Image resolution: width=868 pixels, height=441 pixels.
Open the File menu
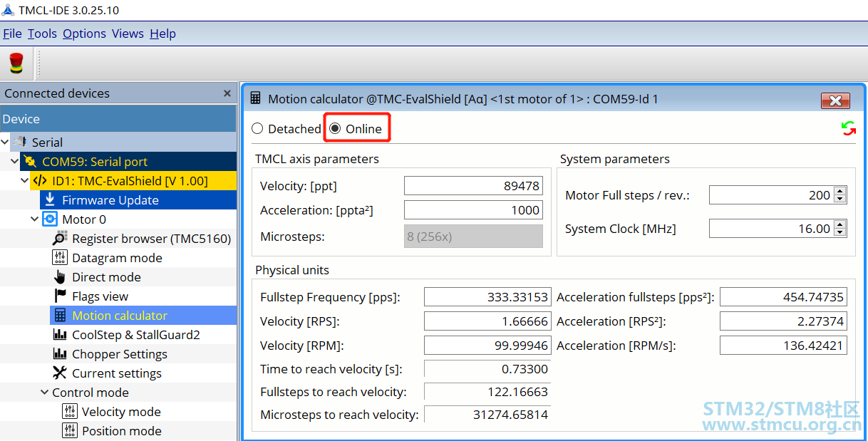12,33
